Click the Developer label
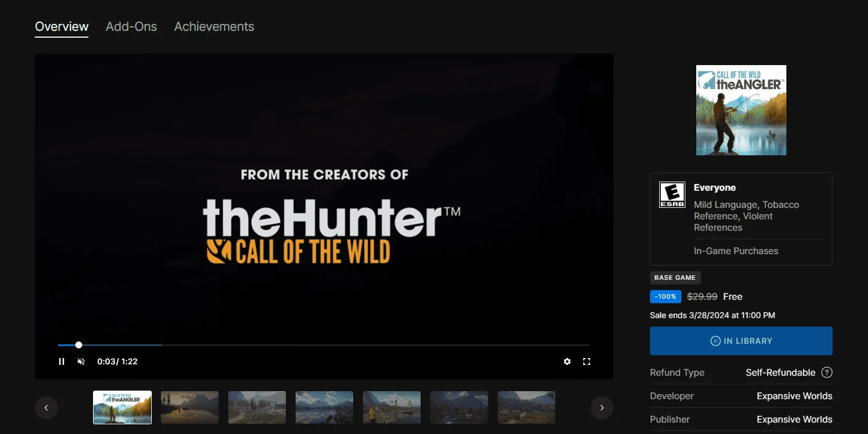This screenshot has width=868, height=434. pos(672,396)
